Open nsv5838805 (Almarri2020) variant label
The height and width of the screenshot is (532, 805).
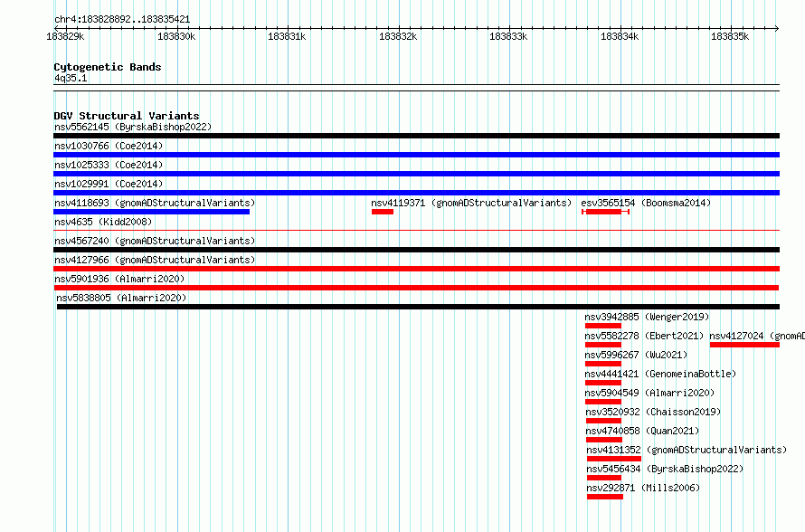pyautogui.click(x=122, y=298)
